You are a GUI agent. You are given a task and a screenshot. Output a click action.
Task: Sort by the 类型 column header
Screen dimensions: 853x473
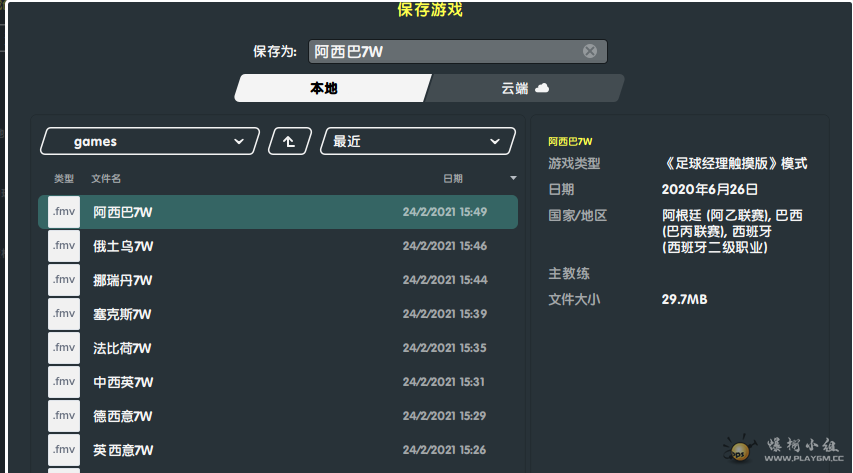tap(64, 179)
